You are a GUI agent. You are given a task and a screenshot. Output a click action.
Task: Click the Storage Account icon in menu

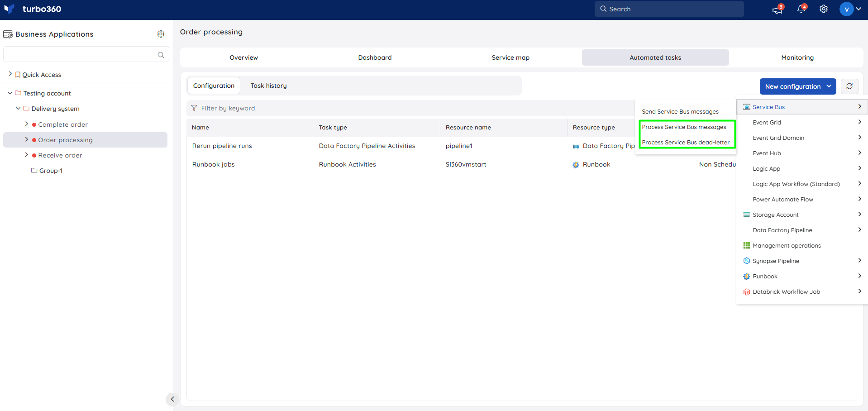point(747,215)
